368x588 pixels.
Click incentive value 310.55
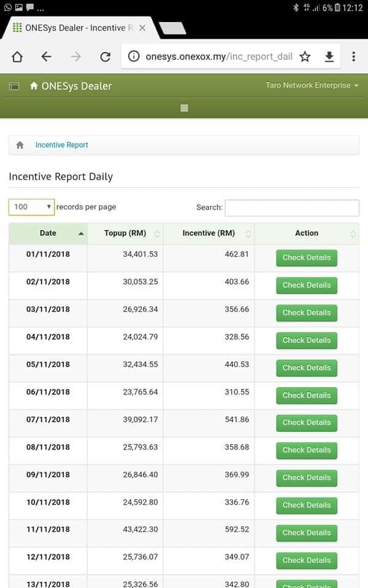coord(237,392)
